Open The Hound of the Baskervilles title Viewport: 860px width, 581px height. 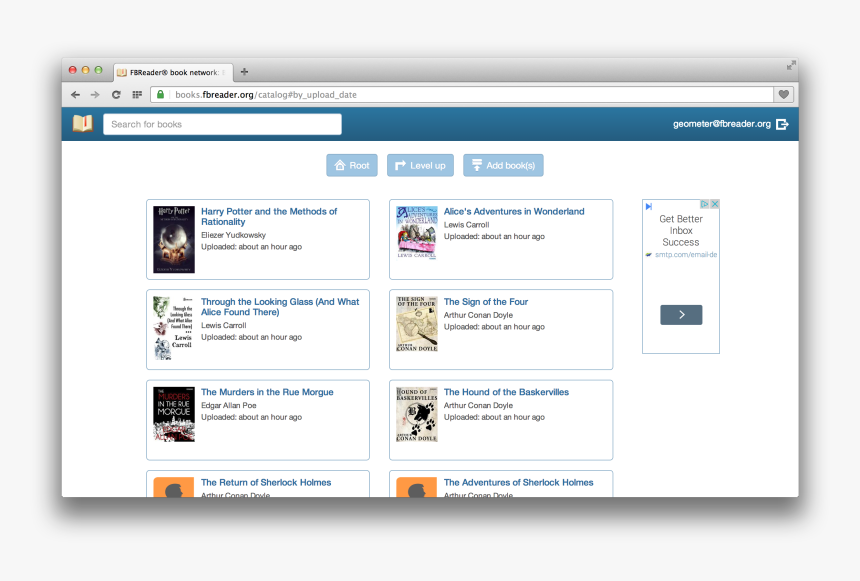click(506, 392)
